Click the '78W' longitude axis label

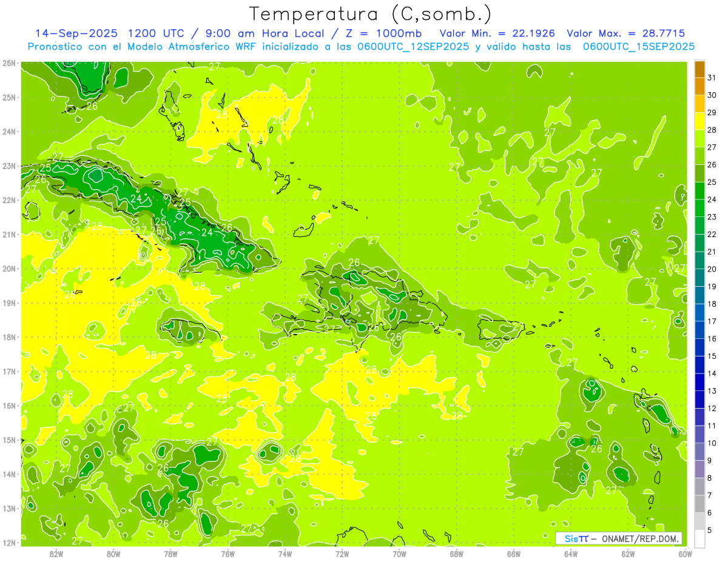170,554
